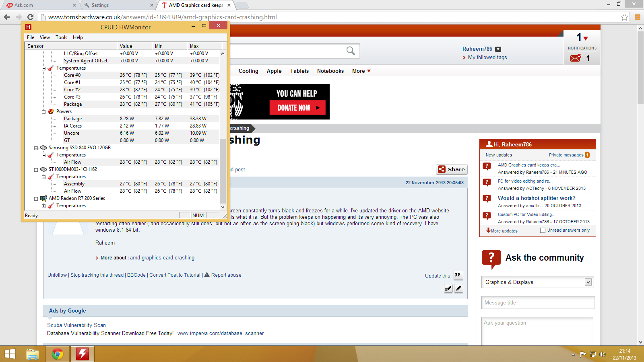Collapse the Powers tree node
The image size is (644, 362).
click(x=43, y=111)
